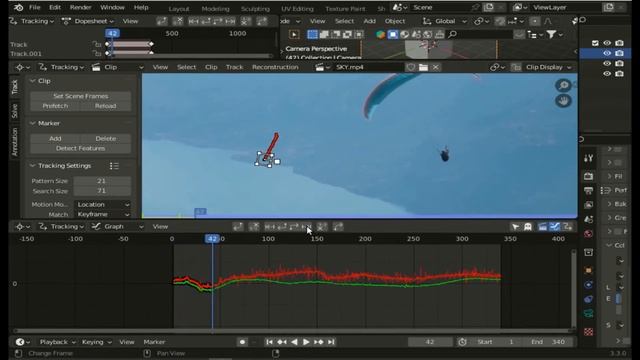The width and height of the screenshot is (640, 360).
Task: Toggle snapping magnet in 3D viewport header
Action: [500, 21]
